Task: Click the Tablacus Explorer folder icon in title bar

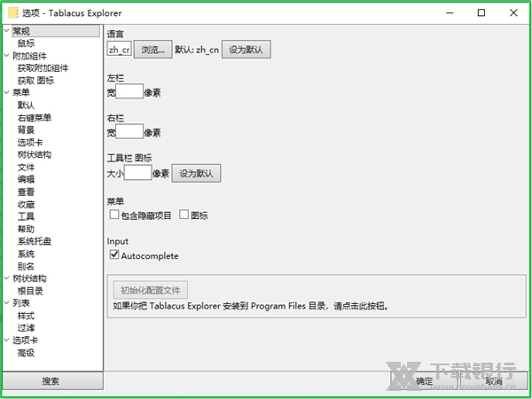Action: pyautogui.click(x=13, y=13)
